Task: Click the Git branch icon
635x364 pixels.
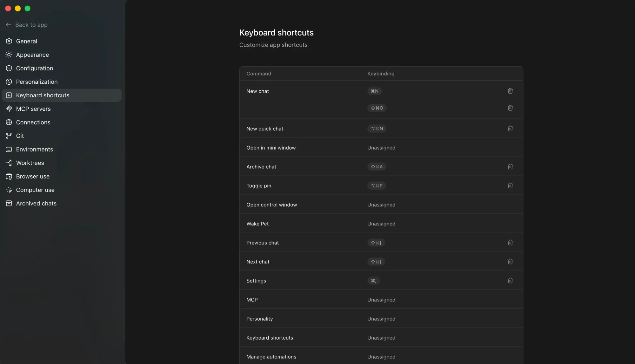Action: point(9,136)
